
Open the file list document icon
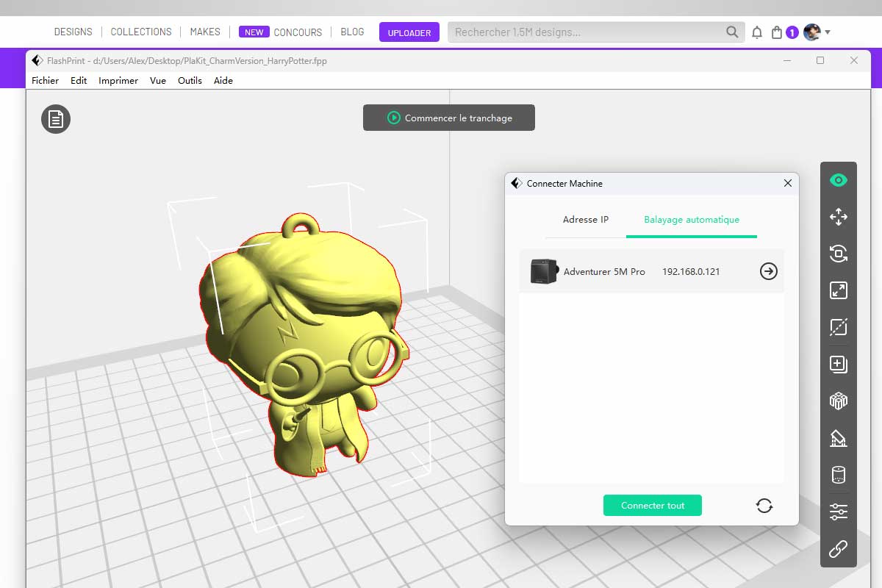[56, 119]
